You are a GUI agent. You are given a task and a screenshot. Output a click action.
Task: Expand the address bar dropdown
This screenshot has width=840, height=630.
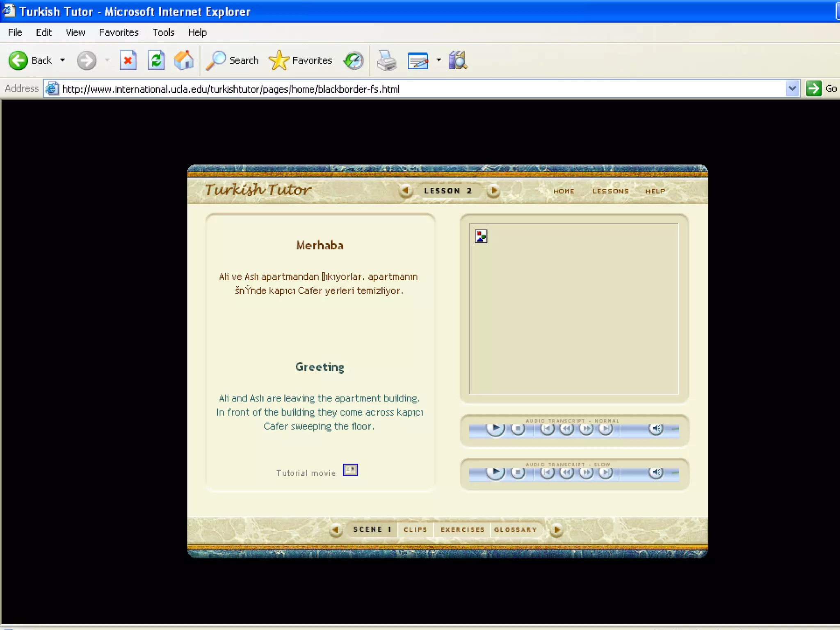click(792, 89)
